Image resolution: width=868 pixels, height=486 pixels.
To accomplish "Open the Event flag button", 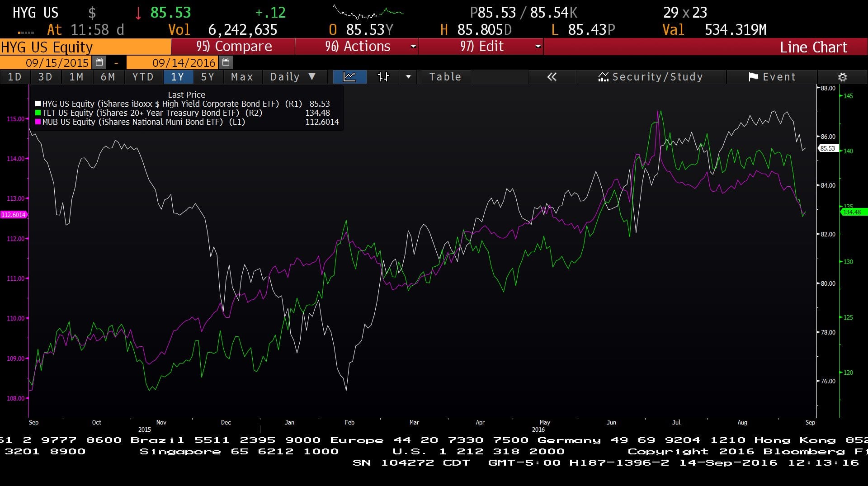I will 772,77.
